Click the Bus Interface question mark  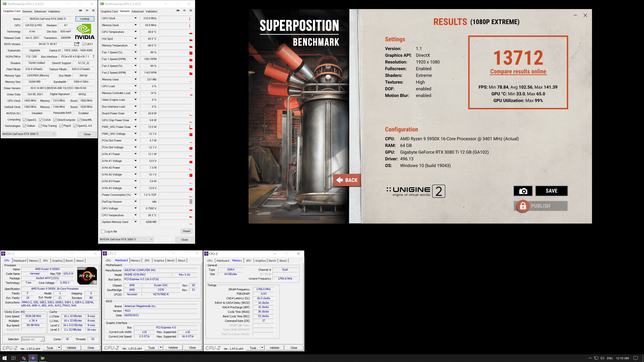(x=94, y=56)
